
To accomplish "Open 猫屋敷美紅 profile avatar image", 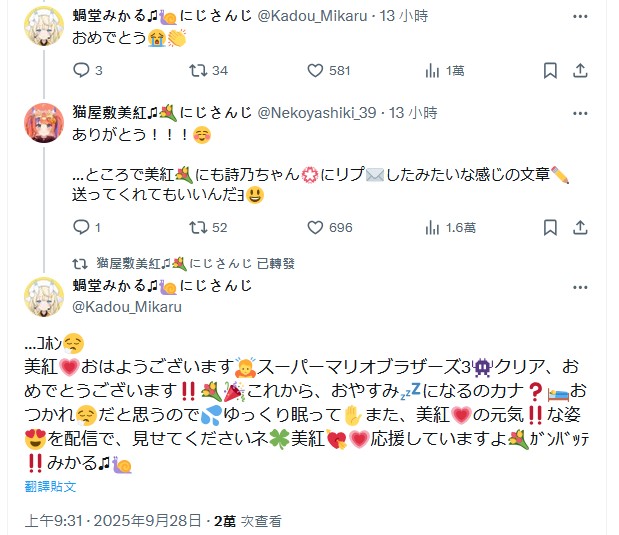I will 45,125.
